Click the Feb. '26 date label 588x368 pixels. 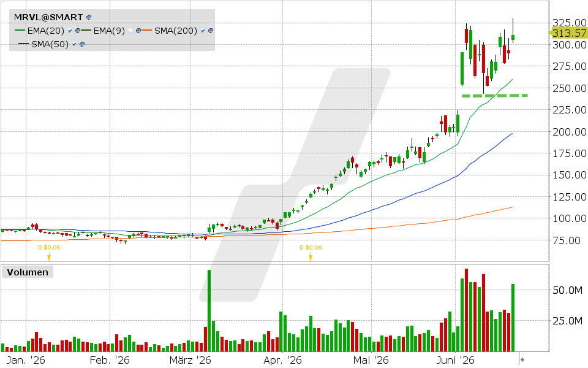(110, 361)
